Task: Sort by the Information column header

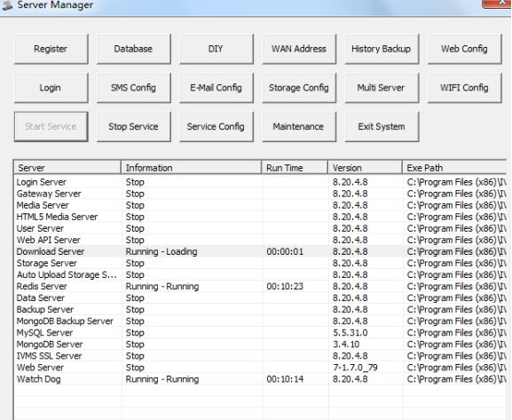Action: [192, 168]
